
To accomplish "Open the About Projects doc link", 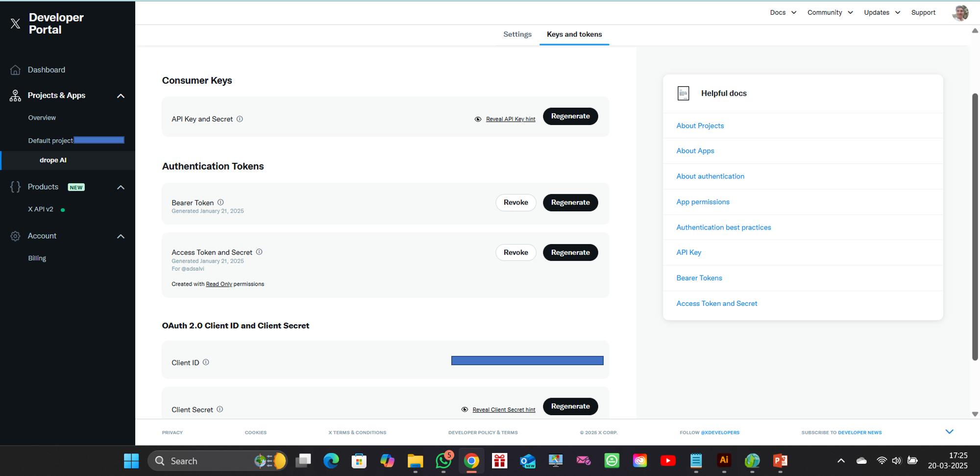I will [x=700, y=126].
